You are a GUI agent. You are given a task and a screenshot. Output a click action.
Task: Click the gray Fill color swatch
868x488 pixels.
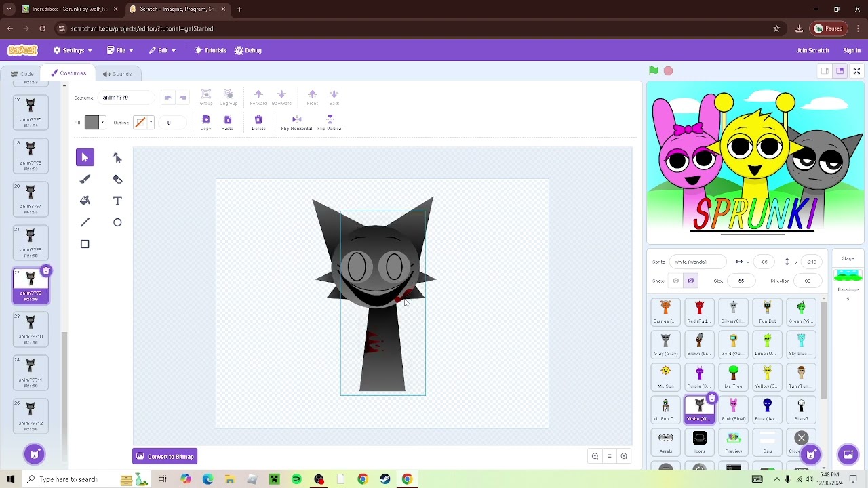tap(92, 123)
